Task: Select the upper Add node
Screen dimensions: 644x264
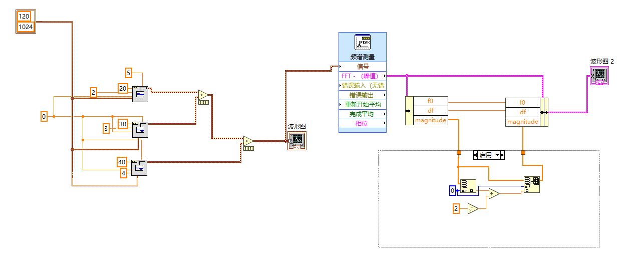Action: click(203, 95)
